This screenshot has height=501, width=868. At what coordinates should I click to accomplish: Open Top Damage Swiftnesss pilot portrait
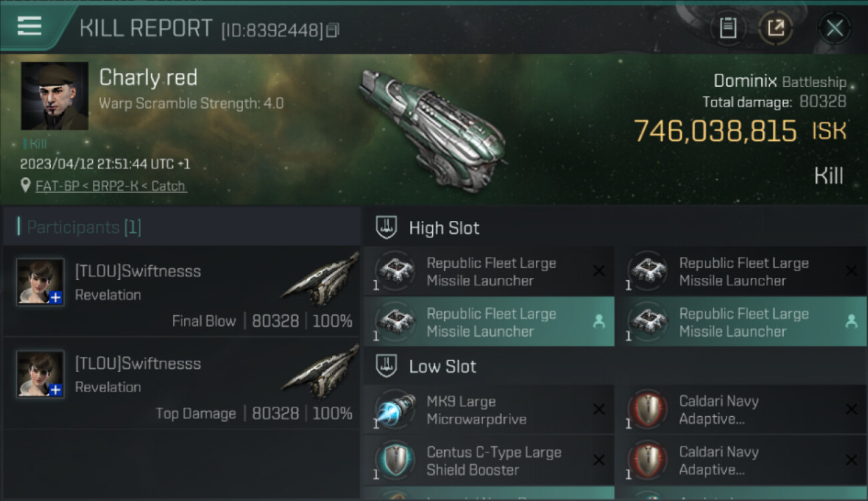[x=41, y=374]
